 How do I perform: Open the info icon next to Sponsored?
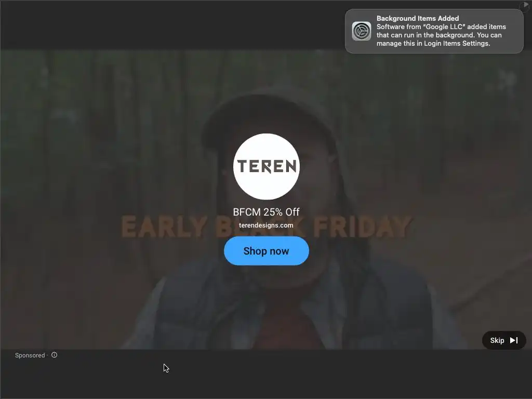[x=54, y=355]
